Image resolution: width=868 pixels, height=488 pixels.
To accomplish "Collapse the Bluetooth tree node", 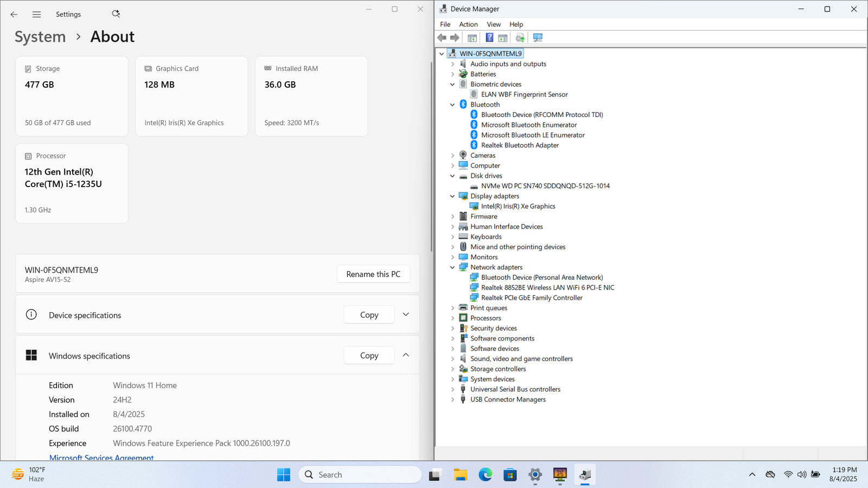I will pos(452,105).
